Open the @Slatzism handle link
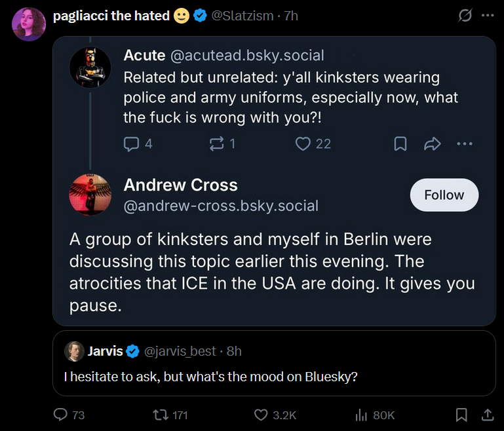 pyautogui.click(x=242, y=16)
